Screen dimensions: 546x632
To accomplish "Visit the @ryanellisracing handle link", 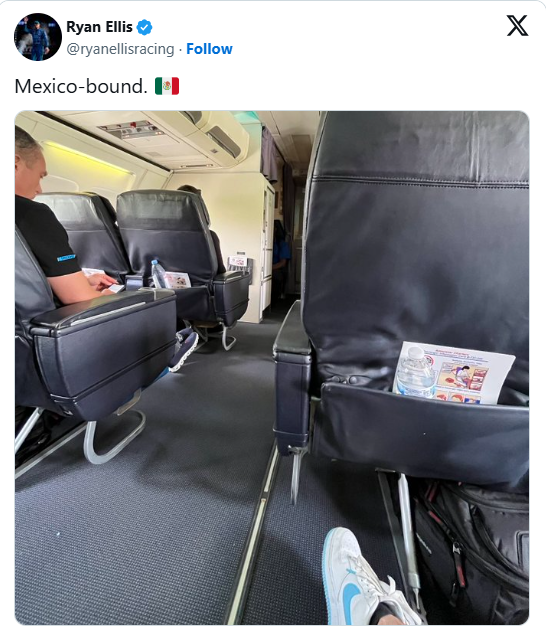I will (x=120, y=49).
